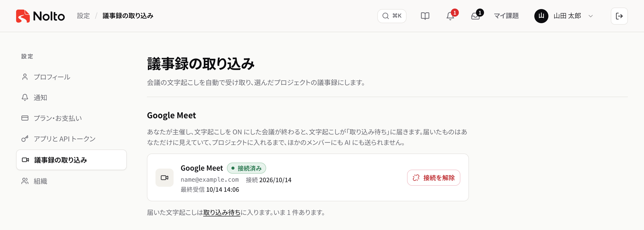Screen dimensions: 644x230
Task: Open the notifications bell in the header
Action: [450, 16]
